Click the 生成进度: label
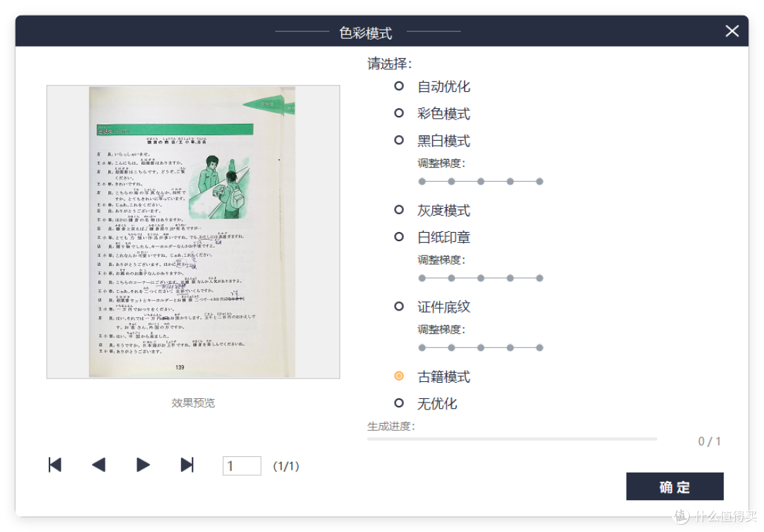The image size is (764, 532). 391,427
